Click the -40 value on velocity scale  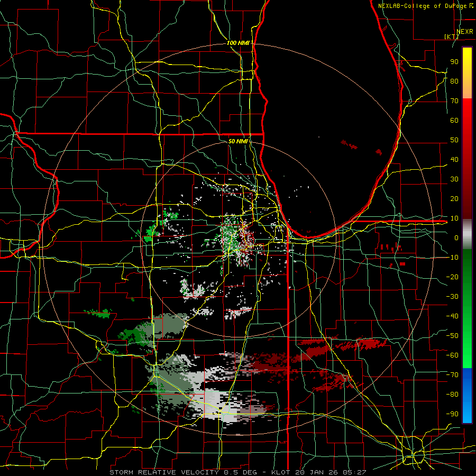[452, 316]
